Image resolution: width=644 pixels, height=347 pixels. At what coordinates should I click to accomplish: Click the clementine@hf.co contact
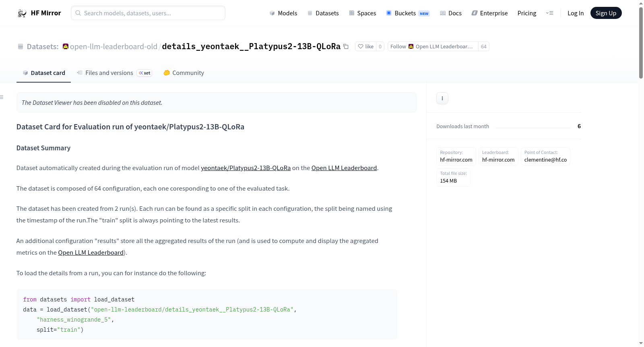click(x=545, y=156)
